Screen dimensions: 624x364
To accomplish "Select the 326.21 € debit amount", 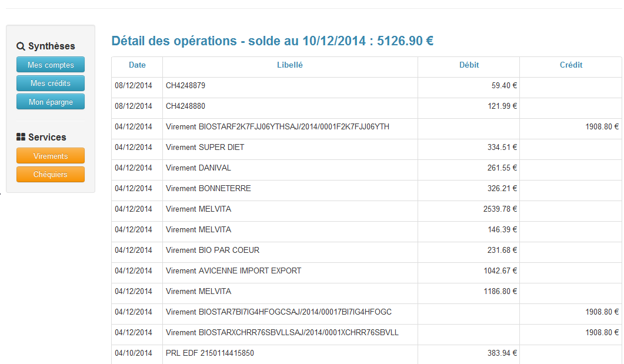I will [x=502, y=189].
